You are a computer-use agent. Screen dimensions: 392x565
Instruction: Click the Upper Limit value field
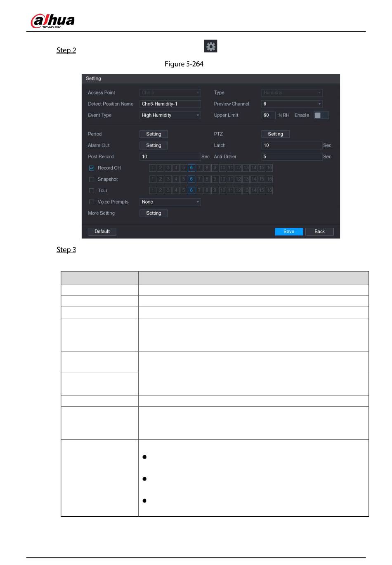click(x=268, y=115)
